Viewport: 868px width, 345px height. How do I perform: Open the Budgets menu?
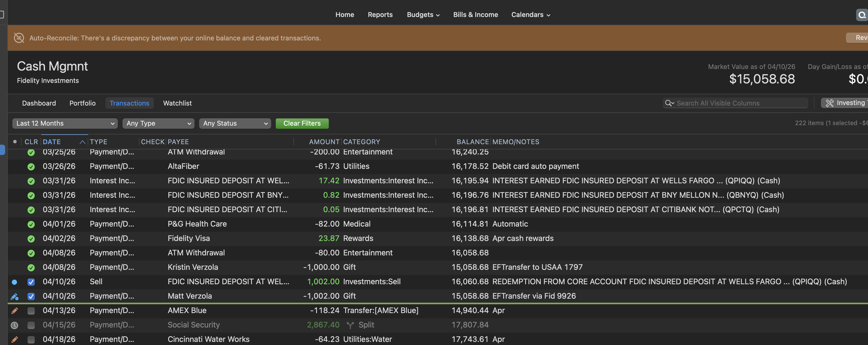click(x=423, y=15)
